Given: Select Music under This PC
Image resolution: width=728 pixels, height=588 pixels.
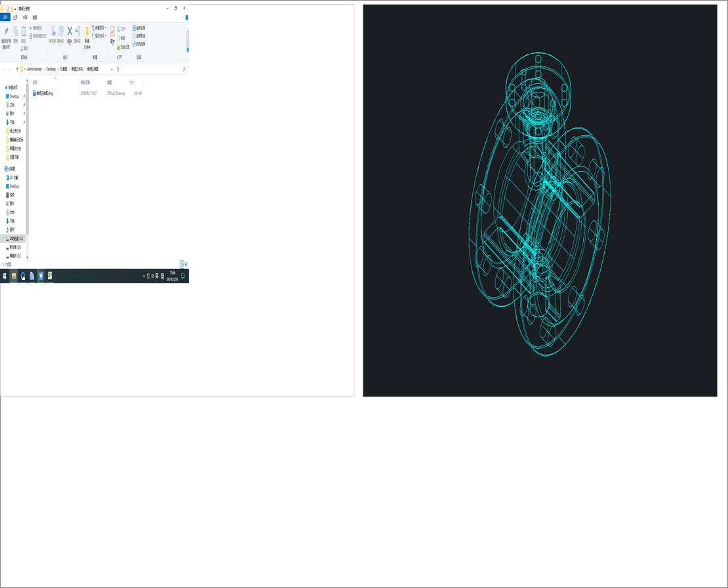Looking at the screenshot, I should (x=10, y=229).
